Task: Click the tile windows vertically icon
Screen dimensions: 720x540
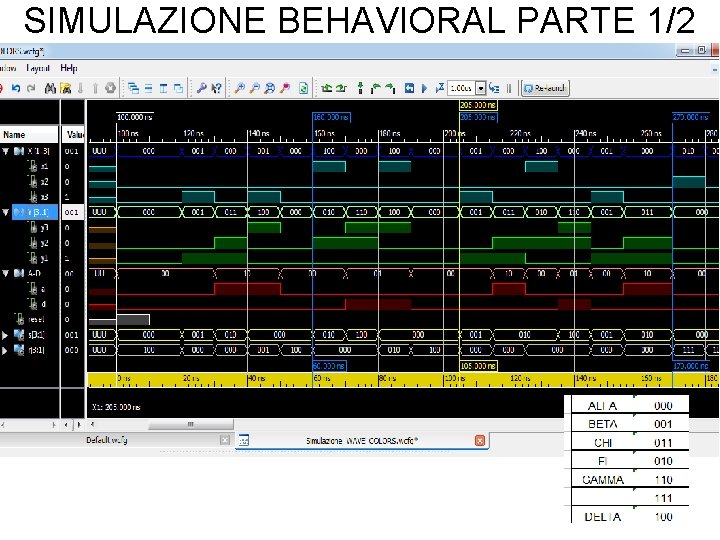Action: pos(163,88)
